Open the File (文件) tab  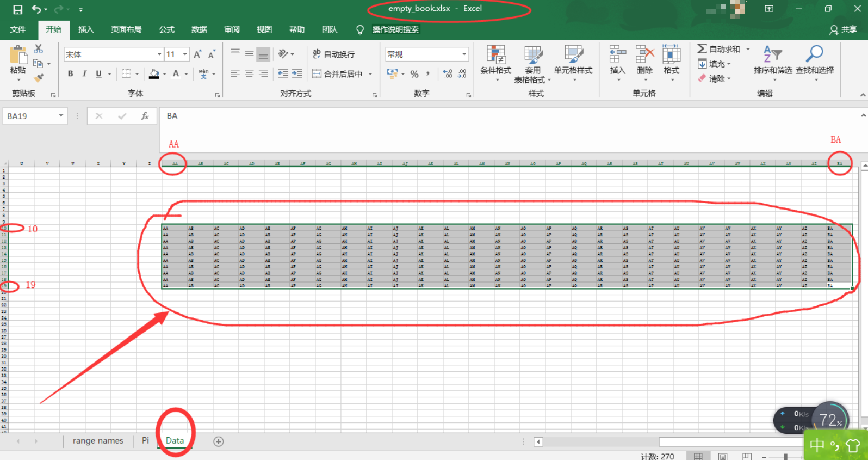click(18, 29)
